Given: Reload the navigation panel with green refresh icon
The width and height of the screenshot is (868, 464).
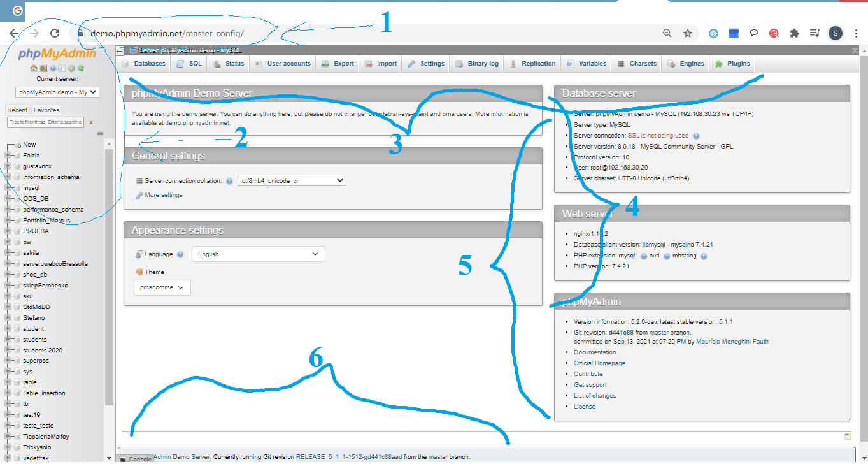Looking at the screenshot, I should [x=81, y=68].
